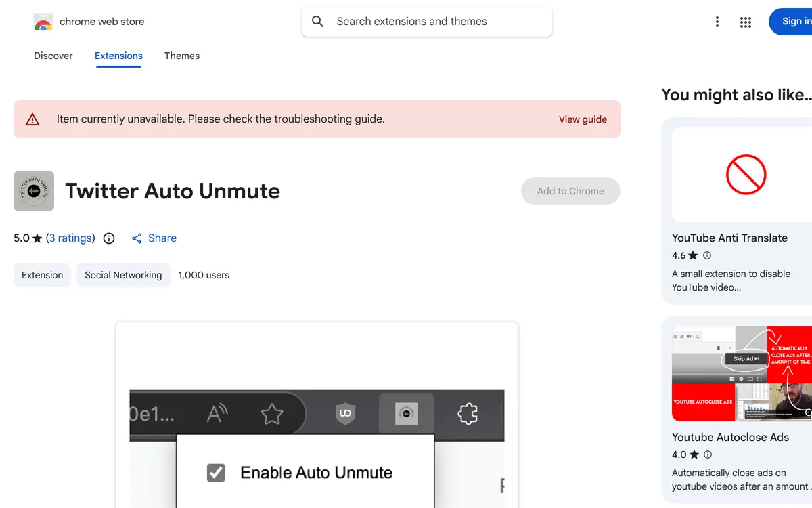Open the three-dot more options menu
This screenshot has width=812, height=508.
(x=717, y=22)
